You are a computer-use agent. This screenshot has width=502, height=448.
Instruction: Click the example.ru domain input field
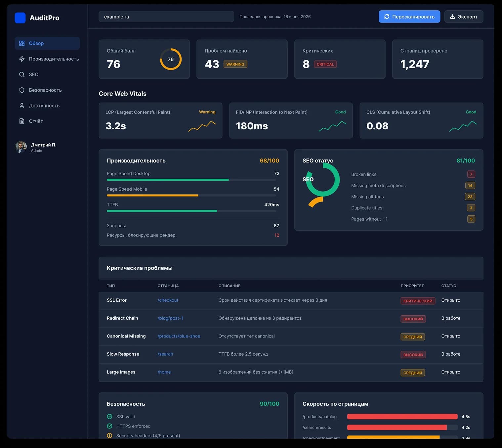tap(166, 17)
